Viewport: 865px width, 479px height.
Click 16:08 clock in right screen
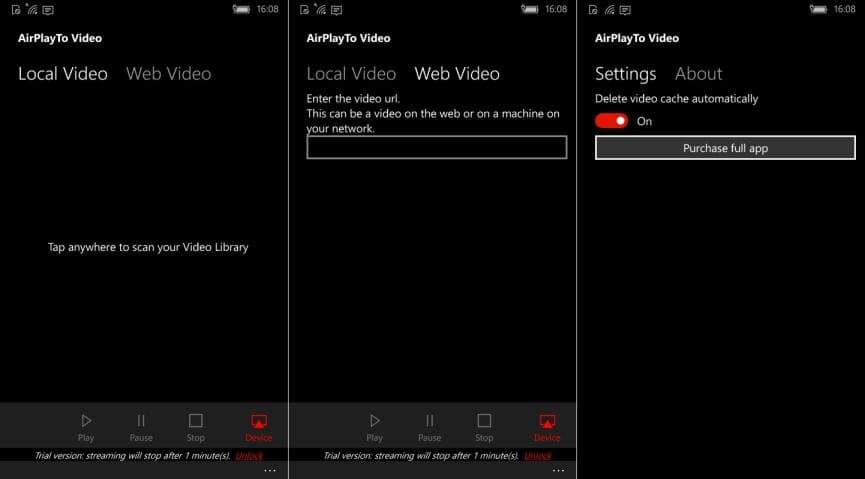[x=845, y=9]
